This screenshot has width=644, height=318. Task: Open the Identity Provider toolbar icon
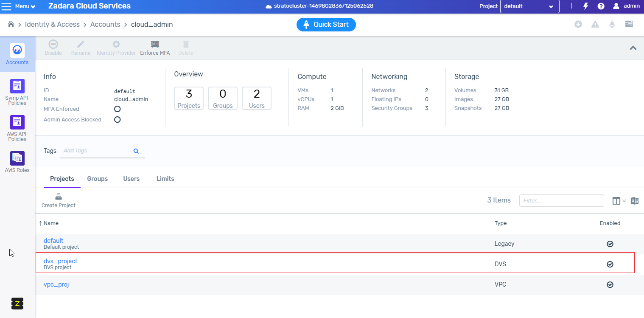tap(116, 44)
